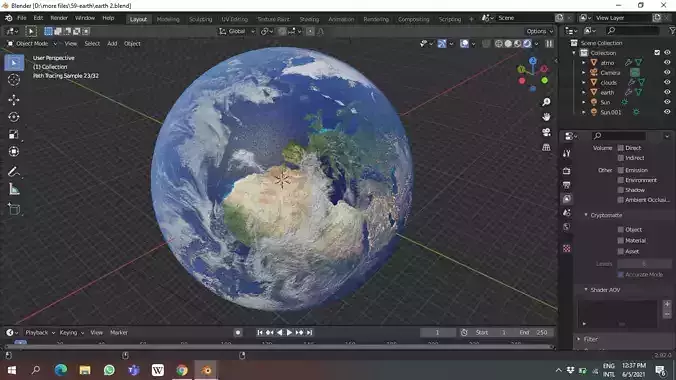Open the viewport Add menu
The image size is (676, 380).
coord(112,44)
